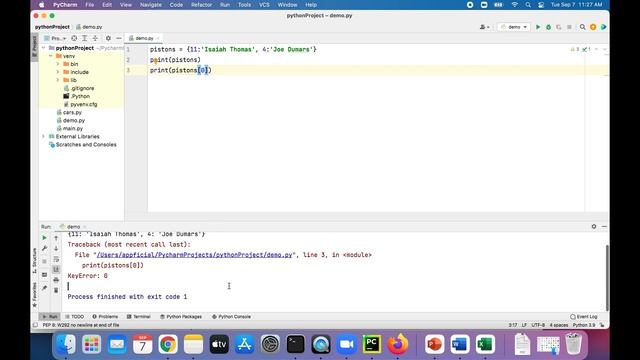This screenshot has height=360, width=640.
Task: Start debugging with the green bug icon
Action: pyautogui.click(x=549, y=27)
